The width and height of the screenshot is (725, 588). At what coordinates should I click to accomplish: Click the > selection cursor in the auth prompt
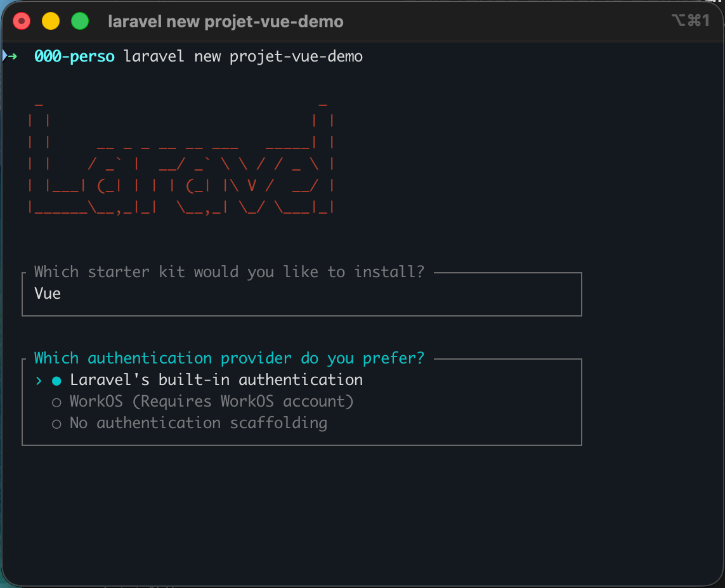39,381
